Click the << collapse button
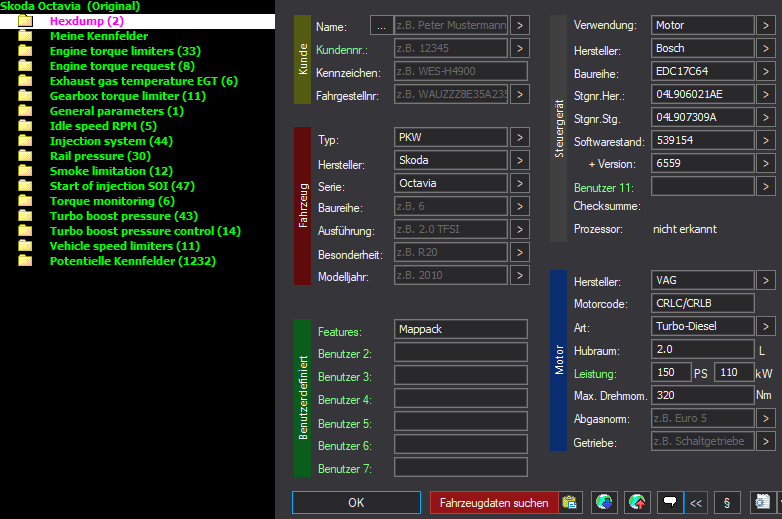The height and width of the screenshot is (519, 782). pos(696,503)
